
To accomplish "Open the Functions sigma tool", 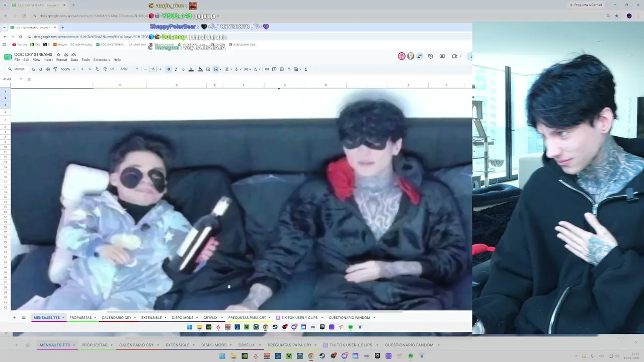I will [x=306, y=69].
